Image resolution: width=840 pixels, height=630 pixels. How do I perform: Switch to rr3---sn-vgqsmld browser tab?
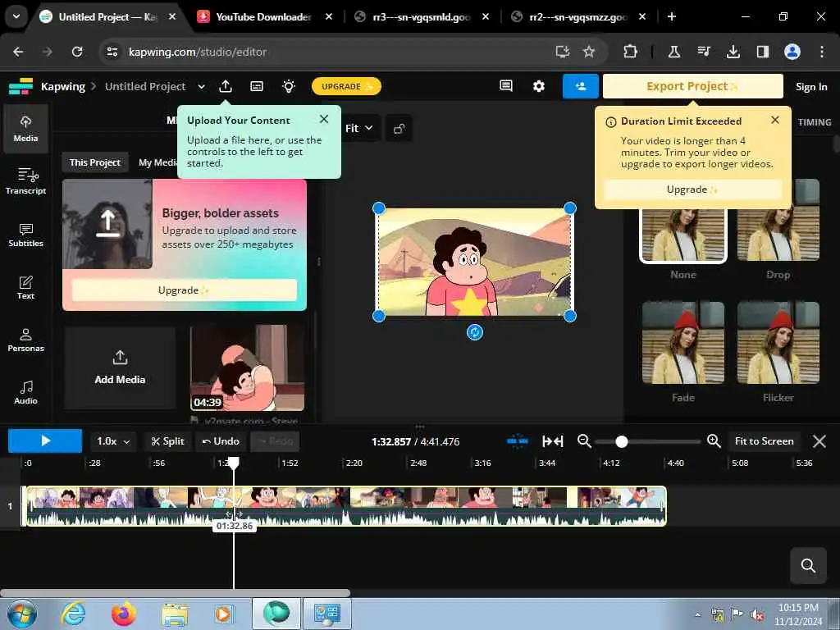tap(422, 16)
